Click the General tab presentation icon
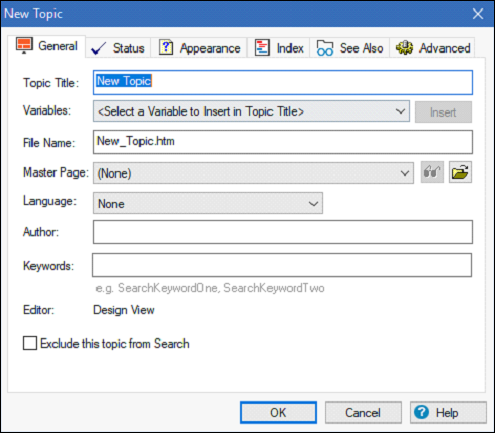495x433 pixels. pyautogui.click(x=24, y=45)
